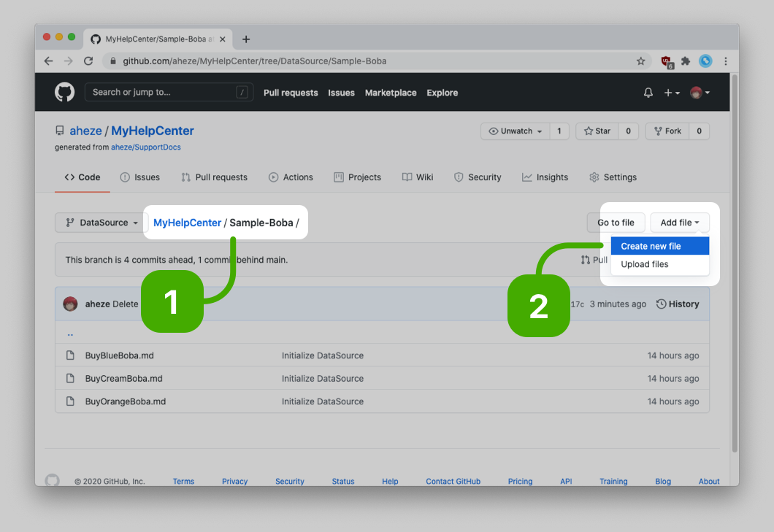Reload the page in browser
Screen dimensions: 774x532
(88, 61)
